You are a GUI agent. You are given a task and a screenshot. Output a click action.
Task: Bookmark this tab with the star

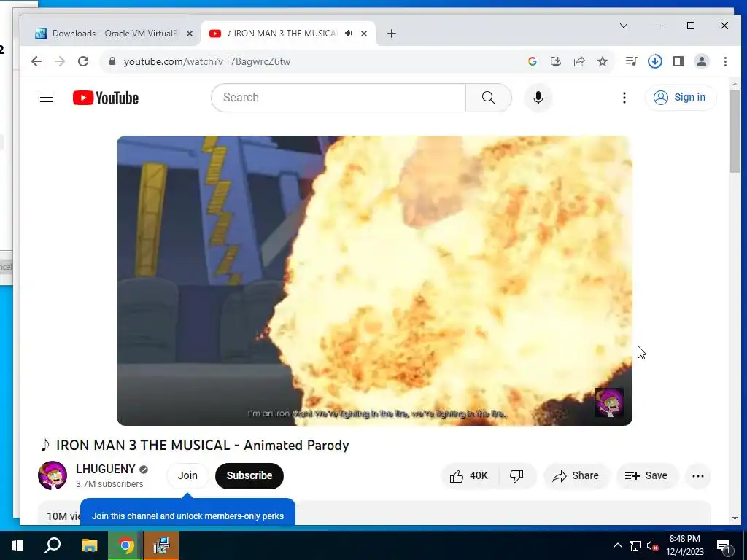pos(603,61)
